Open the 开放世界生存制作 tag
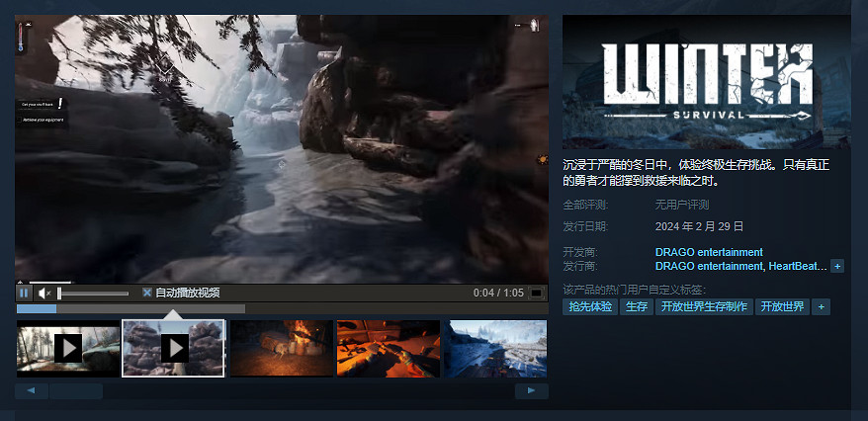 point(704,307)
